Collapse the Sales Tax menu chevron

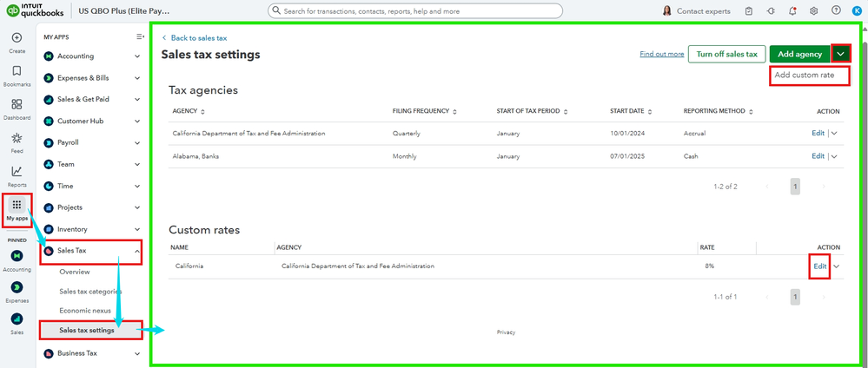click(137, 251)
